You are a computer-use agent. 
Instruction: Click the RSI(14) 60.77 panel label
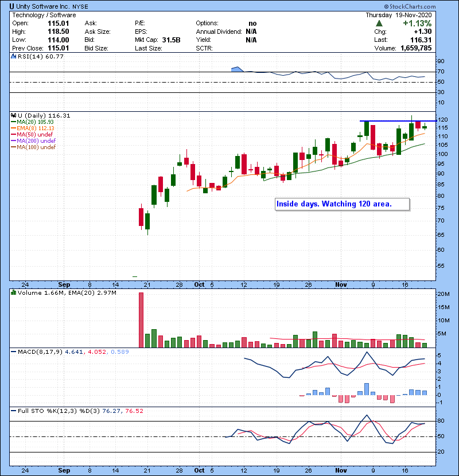41,56
